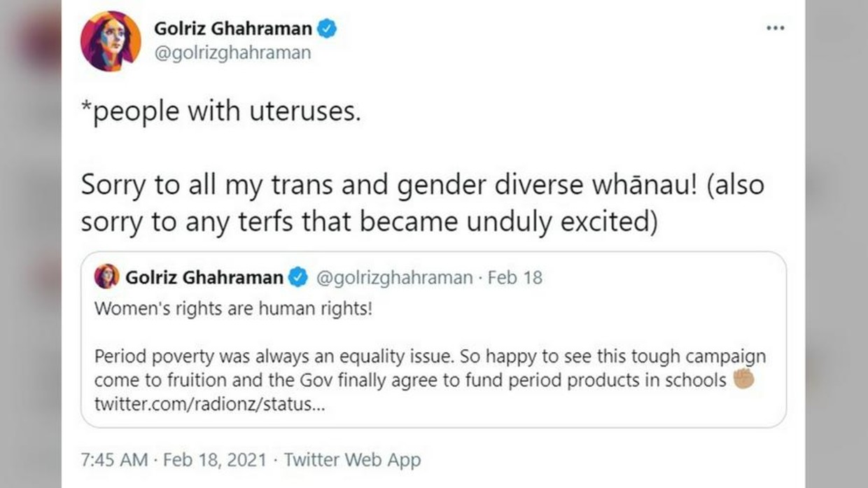Click the grey @golrizghahraman handle in quoted tweet
Screen dimensions: 868x488
click(x=394, y=277)
